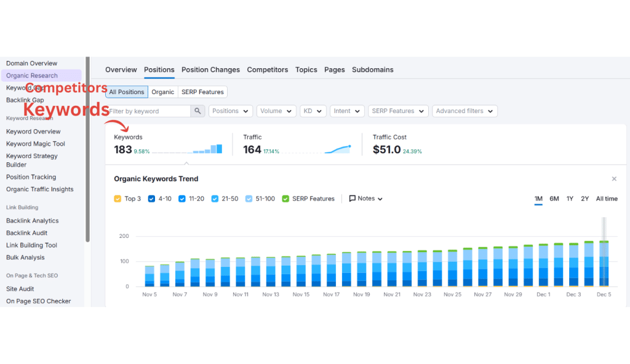
Task: Open the KD filter dropdown
Action: pos(313,111)
